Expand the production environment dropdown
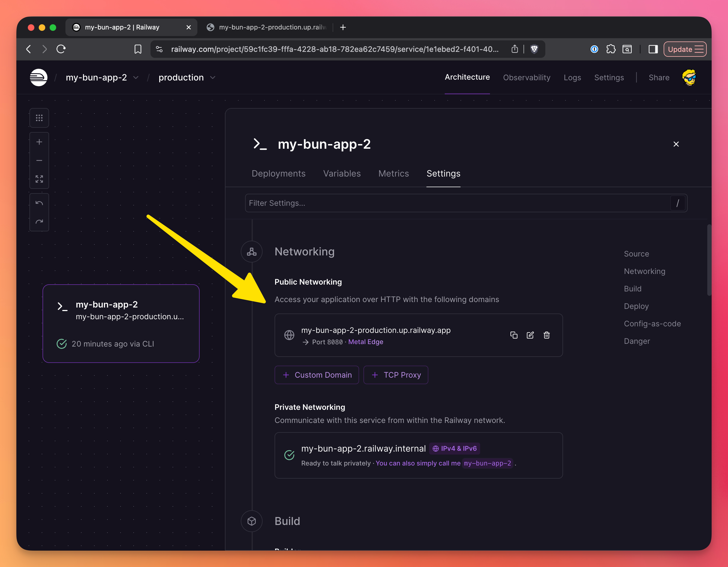Viewport: 728px width, 567px height. [x=213, y=78]
